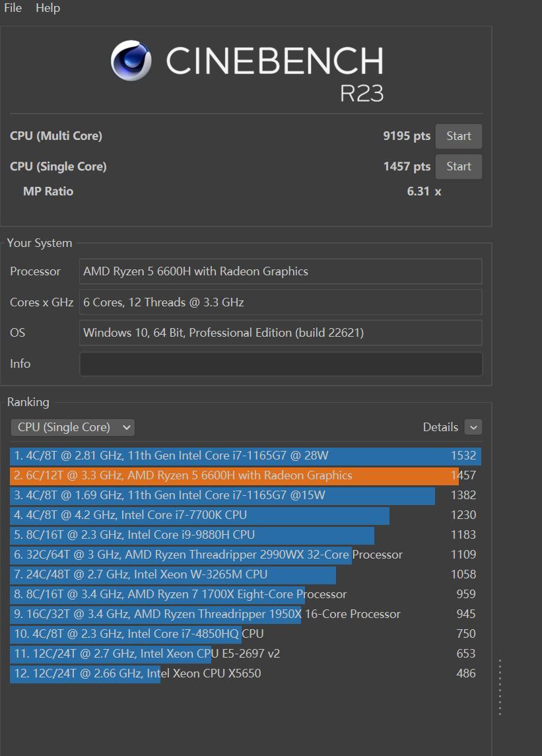Viewport: 542px width, 756px height.
Task: Click the OS information field
Action: pyautogui.click(x=281, y=333)
